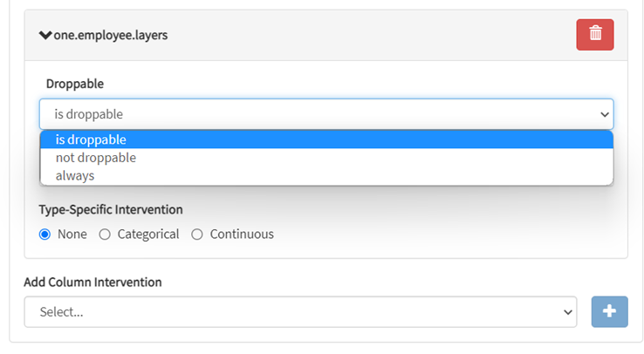644x354 pixels.
Task: Click the 'None' label text
Action: [72, 234]
